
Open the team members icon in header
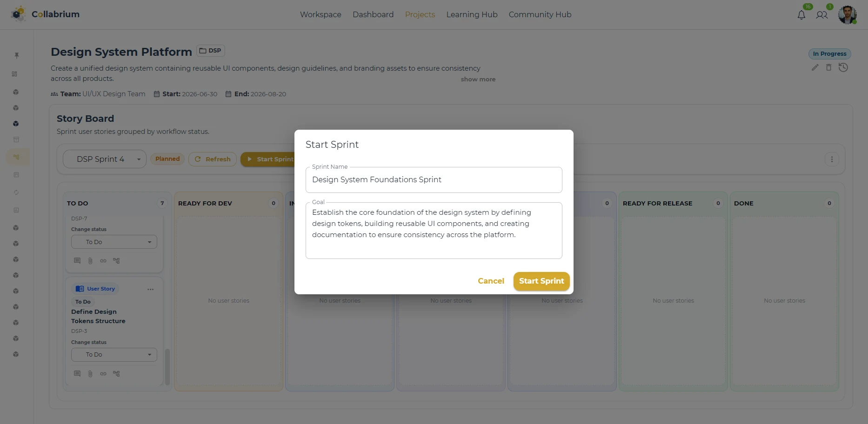pos(822,15)
